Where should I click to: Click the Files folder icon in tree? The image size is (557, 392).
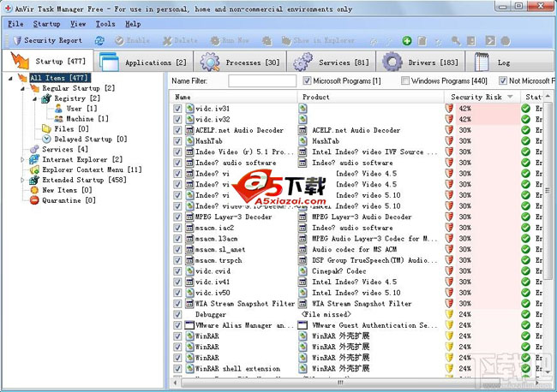[46, 128]
